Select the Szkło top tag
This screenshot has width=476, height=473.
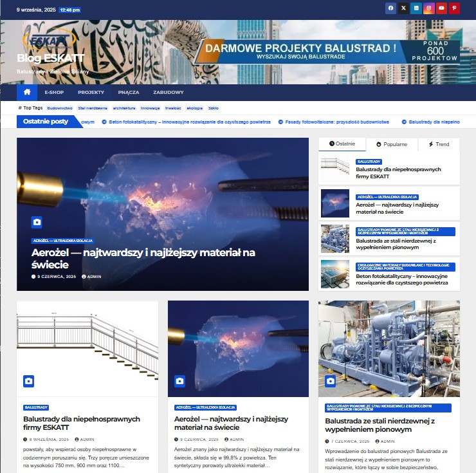214,108
